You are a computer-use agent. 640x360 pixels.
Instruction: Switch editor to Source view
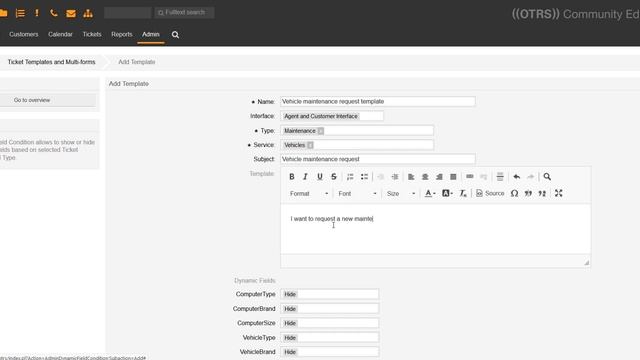pos(490,193)
